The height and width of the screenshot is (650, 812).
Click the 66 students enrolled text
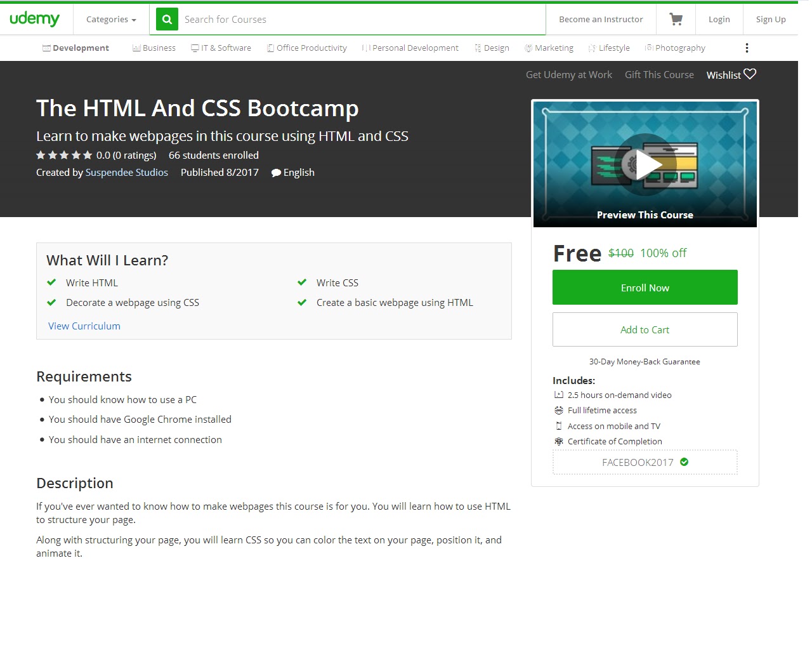point(214,156)
